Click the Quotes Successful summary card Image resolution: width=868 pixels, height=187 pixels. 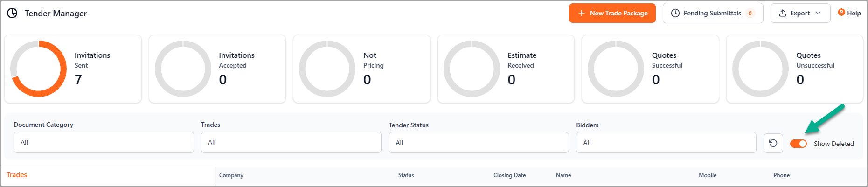(650, 69)
